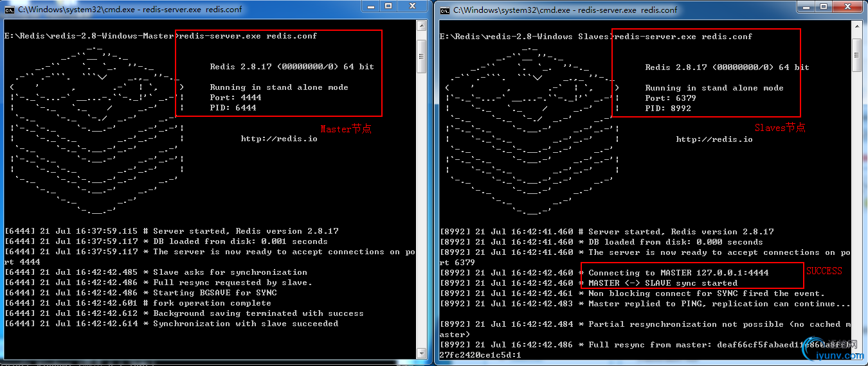Click the Master window title bar text
Viewport: 868px width, 366px height.
131,10
